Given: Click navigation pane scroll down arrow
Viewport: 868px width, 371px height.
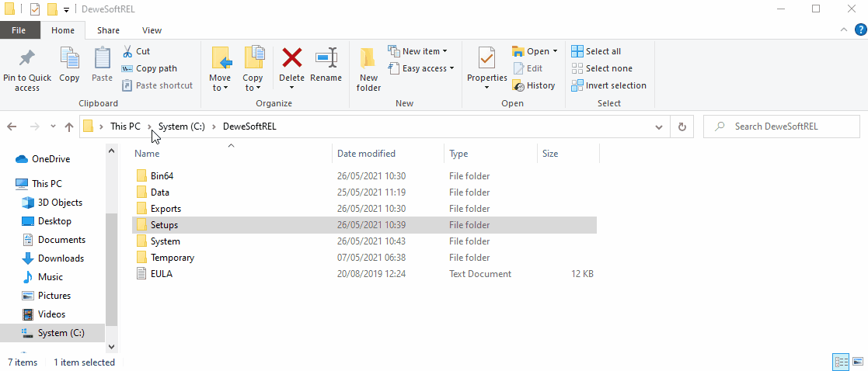Looking at the screenshot, I should (111, 347).
